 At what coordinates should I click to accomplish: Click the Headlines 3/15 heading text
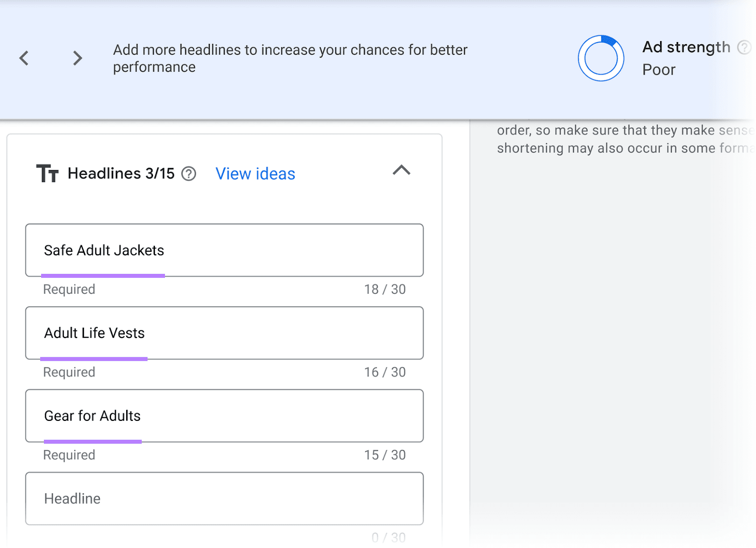coord(121,173)
